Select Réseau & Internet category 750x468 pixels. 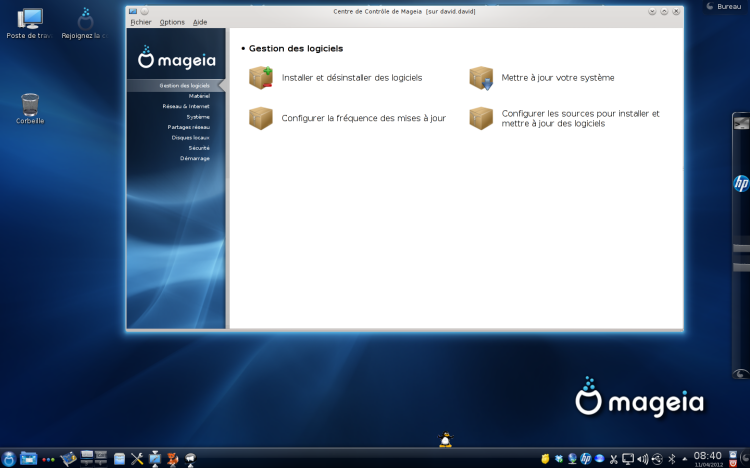coord(186,106)
